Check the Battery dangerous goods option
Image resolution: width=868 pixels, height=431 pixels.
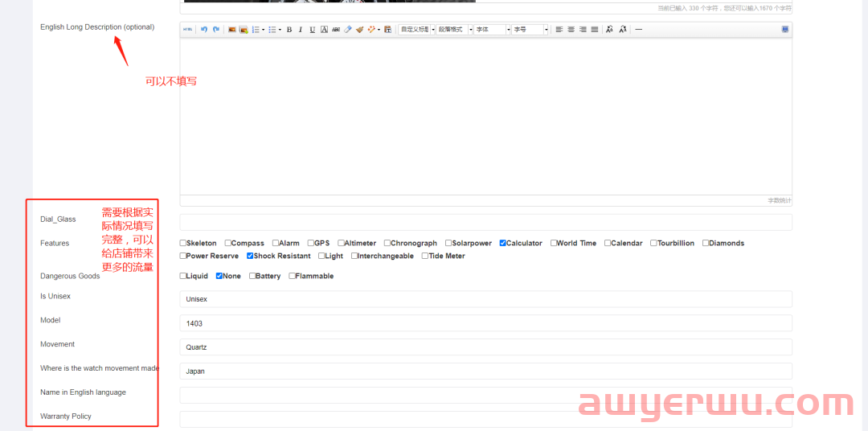252,276
